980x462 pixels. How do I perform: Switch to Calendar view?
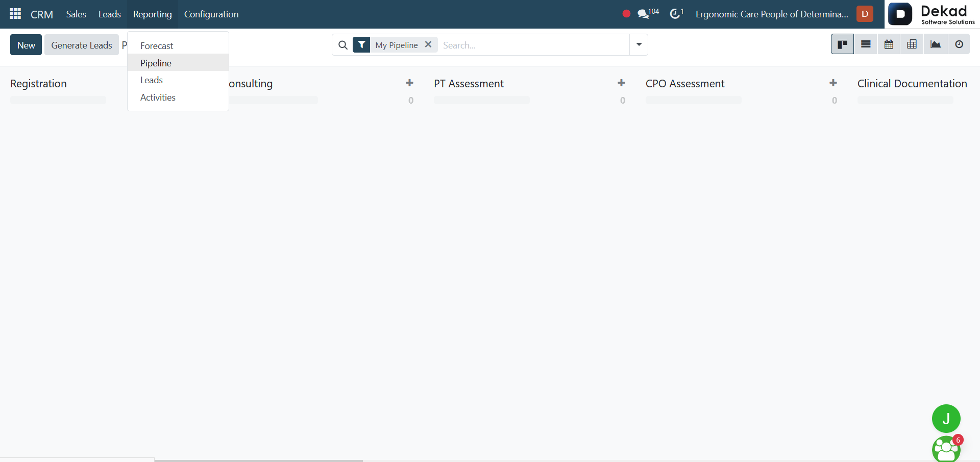[889, 44]
